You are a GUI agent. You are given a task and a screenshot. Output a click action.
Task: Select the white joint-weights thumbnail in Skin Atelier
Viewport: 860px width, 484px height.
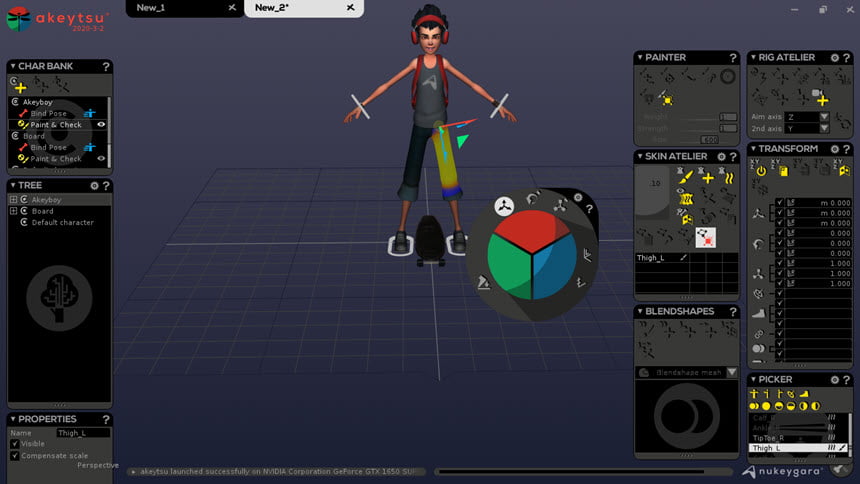[705, 238]
